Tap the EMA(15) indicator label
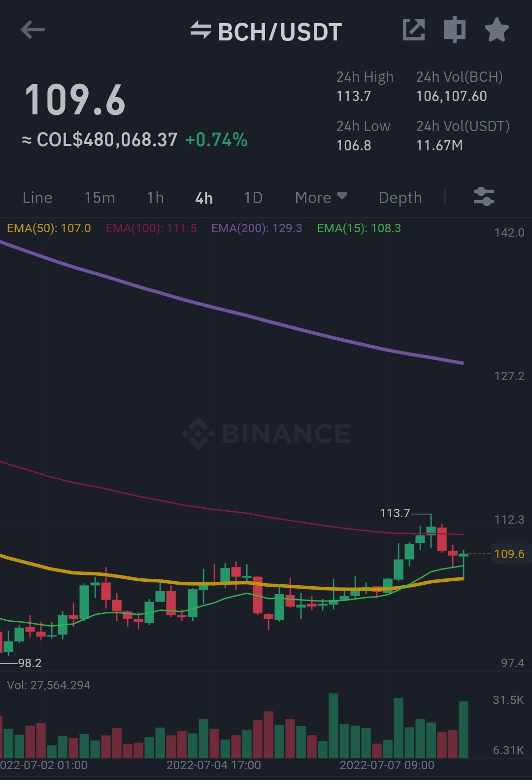Image resolution: width=532 pixels, height=780 pixels. [359, 228]
